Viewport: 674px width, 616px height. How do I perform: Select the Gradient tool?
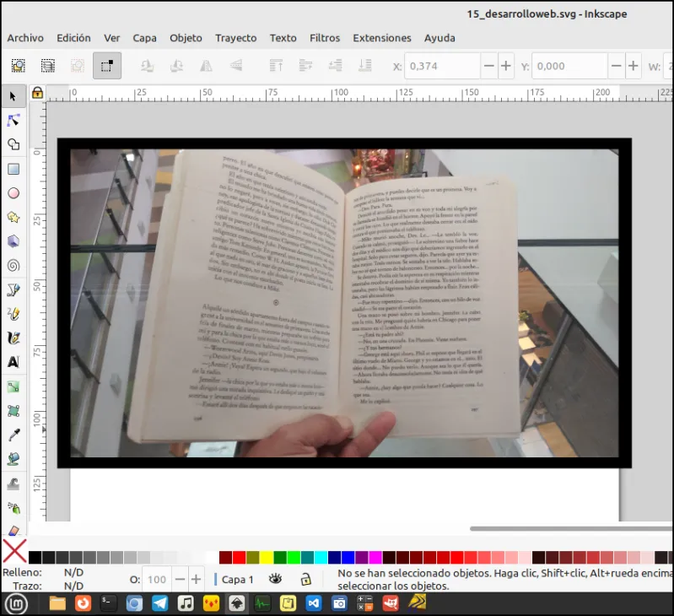(13, 386)
